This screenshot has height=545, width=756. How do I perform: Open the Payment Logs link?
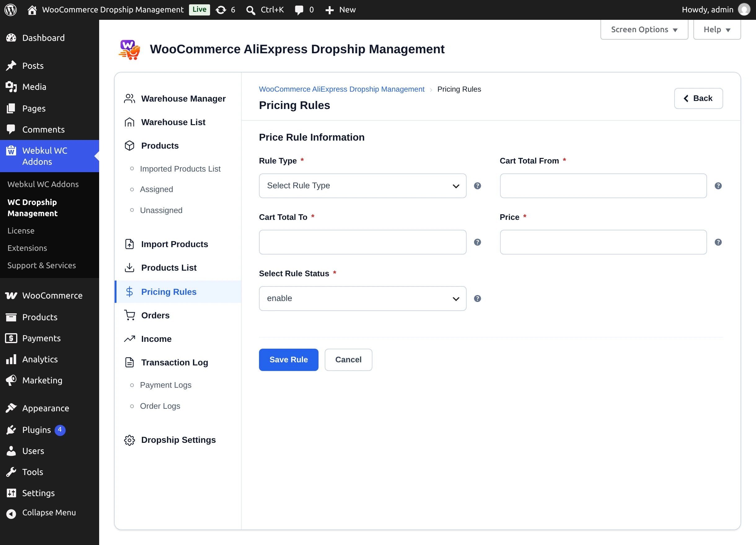tap(166, 385)
